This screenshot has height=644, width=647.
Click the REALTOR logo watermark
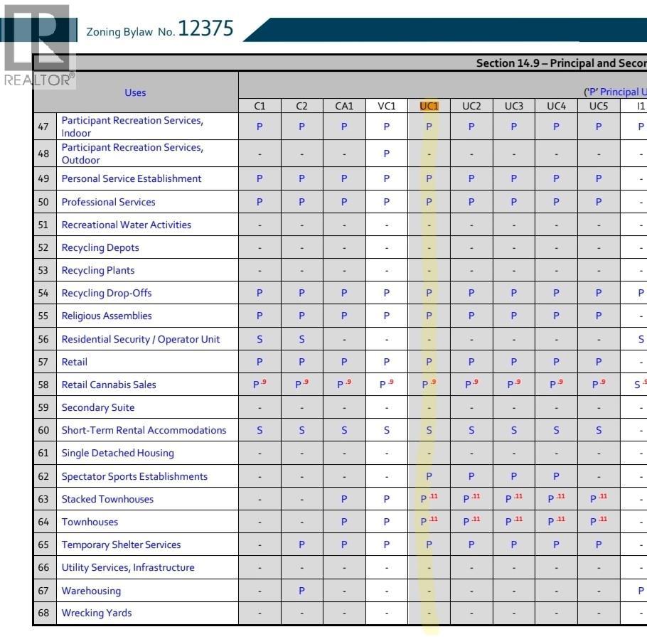38,46
